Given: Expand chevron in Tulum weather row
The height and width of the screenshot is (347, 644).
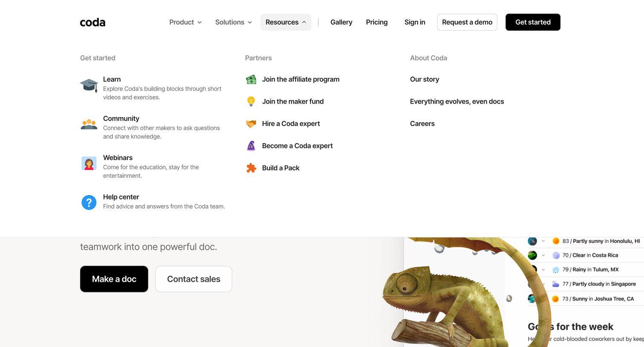Looking at the screenshot, I should tap(543, 270).
